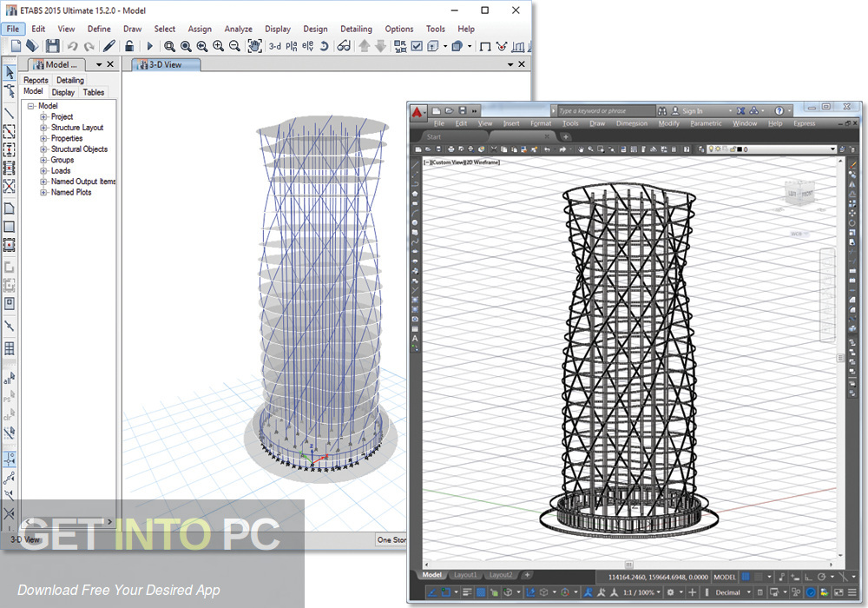This screenshot has height=608, width=868.
Task: Open Model Explorer panel dropdown arrow
Action: (99, 65)
